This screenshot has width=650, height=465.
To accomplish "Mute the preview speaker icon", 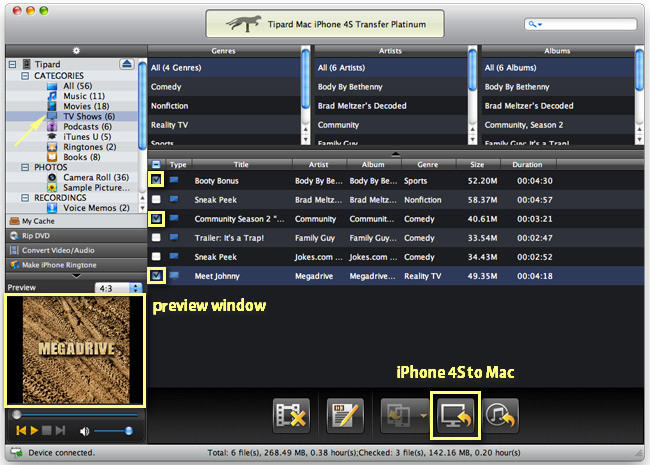I will pos(84,431).
